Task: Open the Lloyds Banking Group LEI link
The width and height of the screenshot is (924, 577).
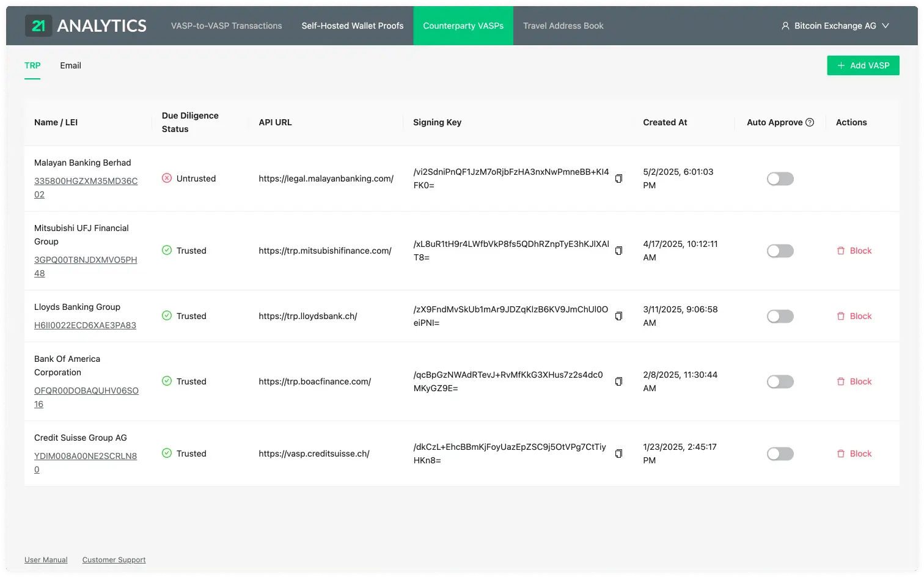Action: point(85,325)
